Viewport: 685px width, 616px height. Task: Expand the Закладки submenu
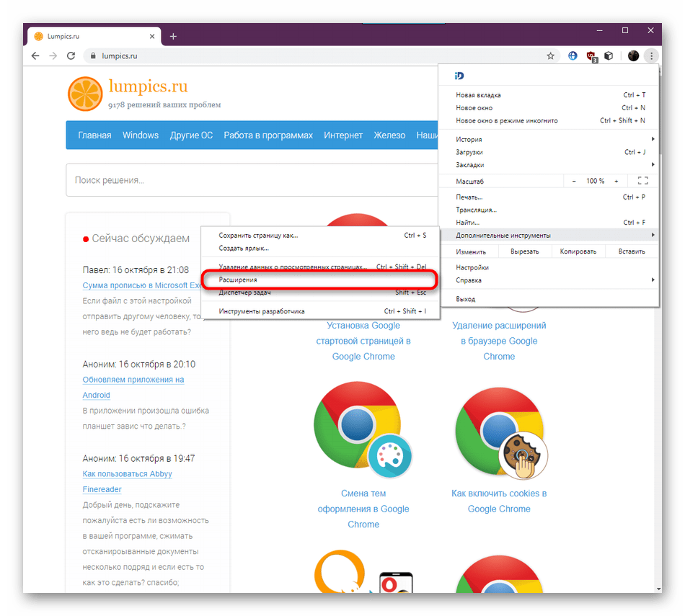pyautogui.click(x=548, y=165)
